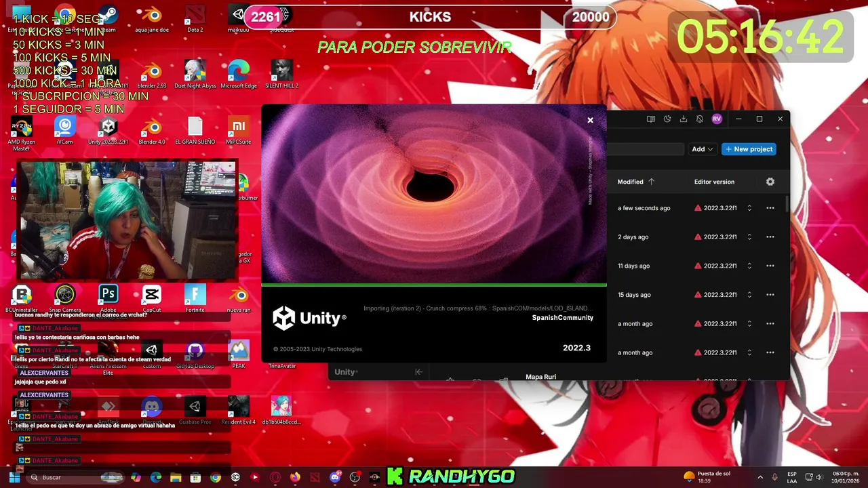Change editor version for '2 days ago' project
868x488 pixels.
[x=749, y=237]
